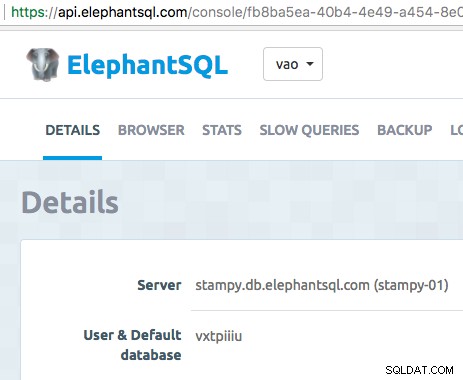Click the Details page heading
Viewport: 463px width, 380px height.
(x=70, y=202)
